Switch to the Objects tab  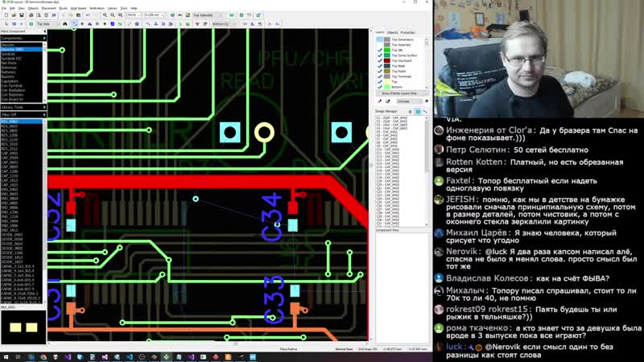(x=391, y=32)
